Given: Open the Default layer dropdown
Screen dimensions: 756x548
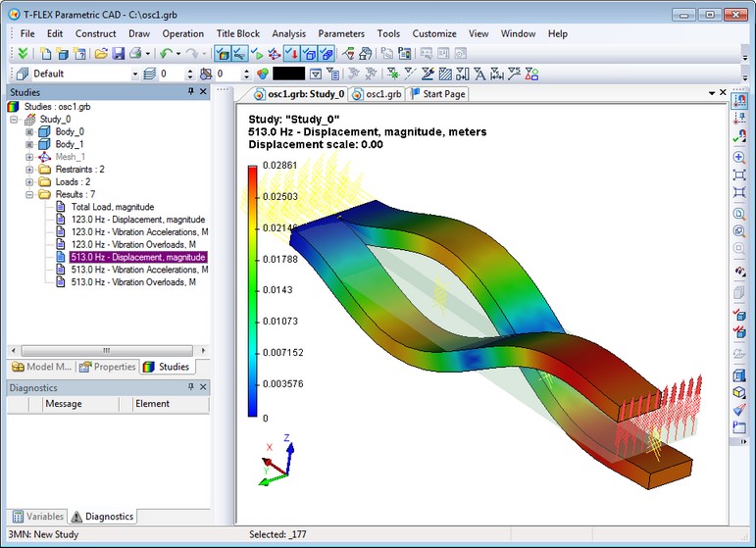Looking at the screenshot, I should (x=135, y=74).
